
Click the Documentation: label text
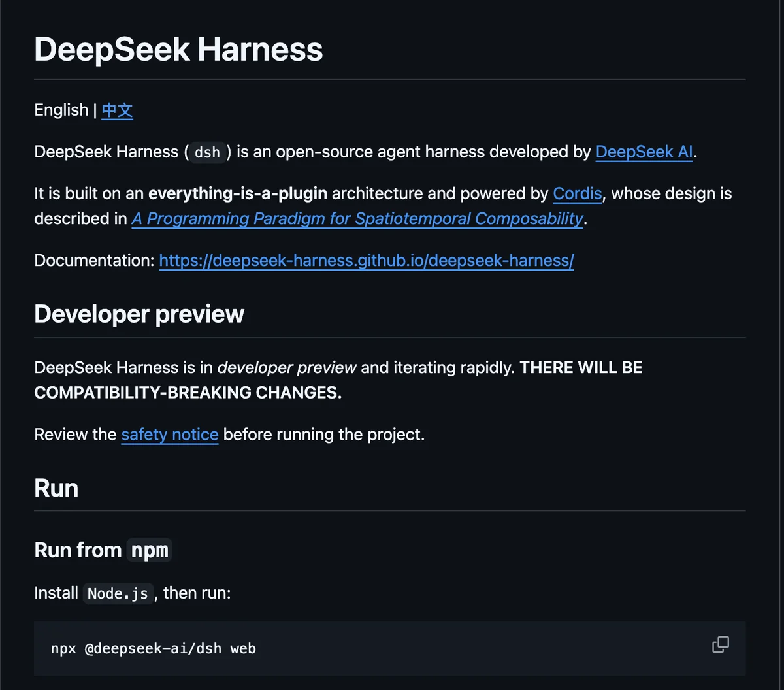click(94, 260)
